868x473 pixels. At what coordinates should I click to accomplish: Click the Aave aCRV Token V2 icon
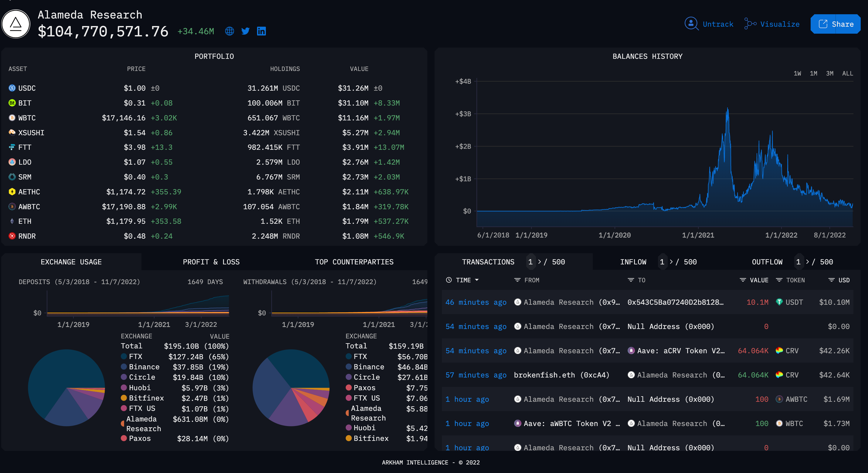coord(631,351)
